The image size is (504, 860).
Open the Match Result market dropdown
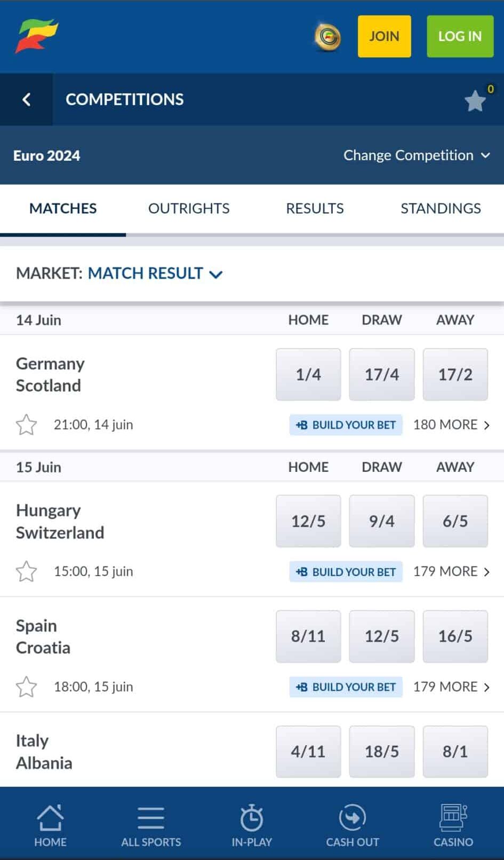click(155, 274)
